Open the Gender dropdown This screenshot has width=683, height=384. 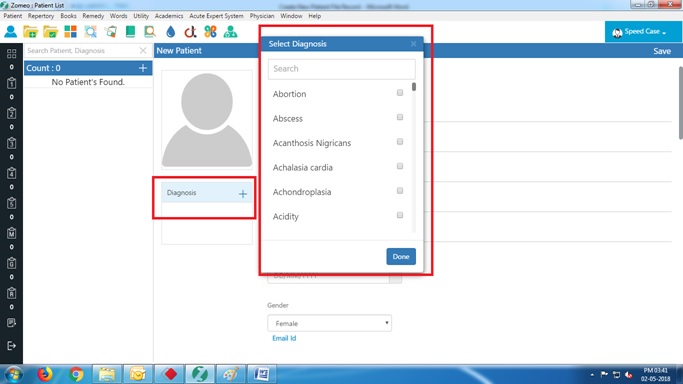[x=329, y=323]
